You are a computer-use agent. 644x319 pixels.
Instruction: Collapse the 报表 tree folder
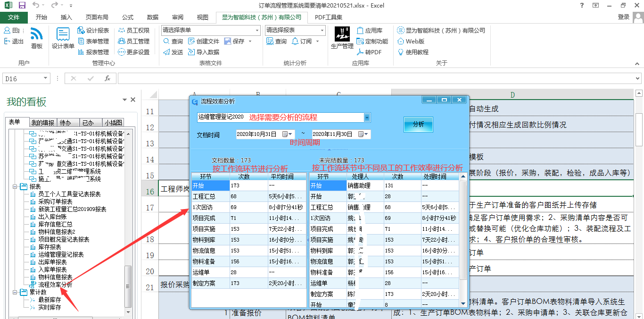pos(15,187)
